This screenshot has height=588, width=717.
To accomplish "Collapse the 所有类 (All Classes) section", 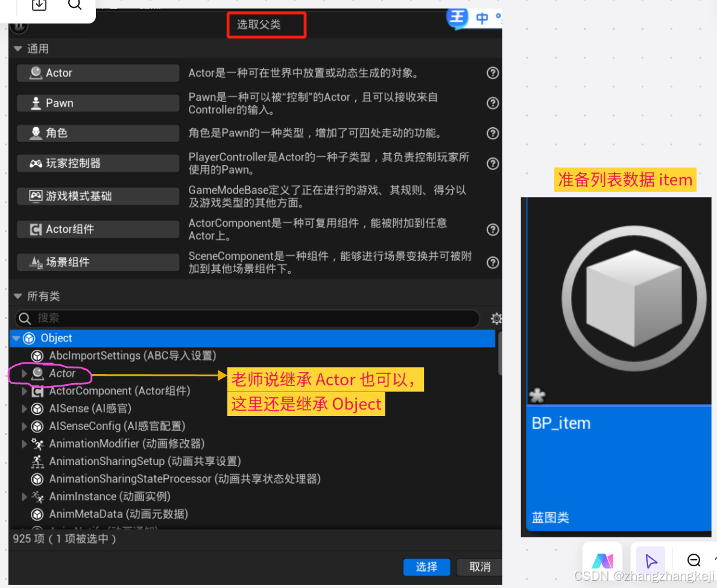I will tap(17, 296).
